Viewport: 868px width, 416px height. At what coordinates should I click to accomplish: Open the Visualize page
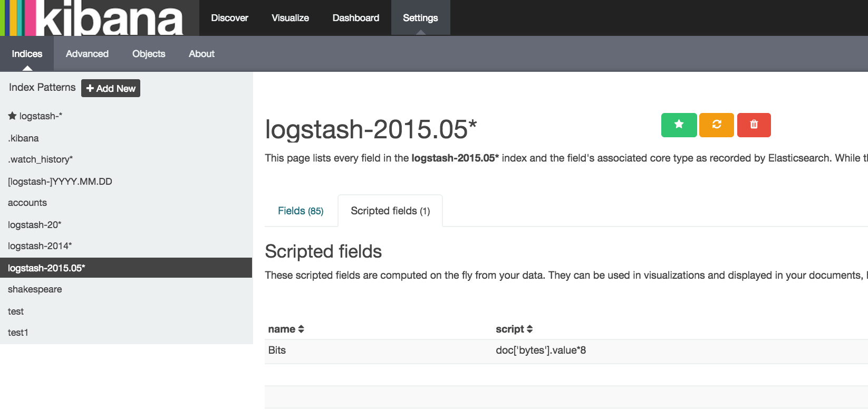290,18
